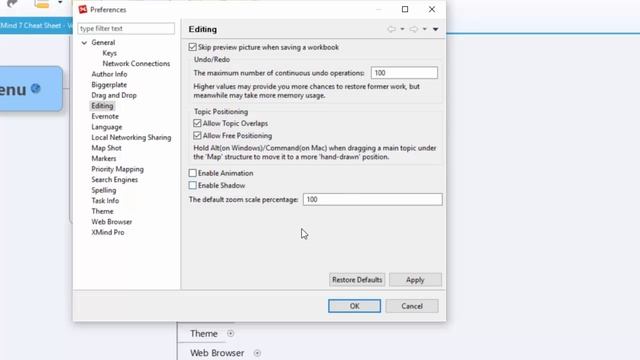Select Keys preference page
The image size is (640, 360).
point(109,53)
